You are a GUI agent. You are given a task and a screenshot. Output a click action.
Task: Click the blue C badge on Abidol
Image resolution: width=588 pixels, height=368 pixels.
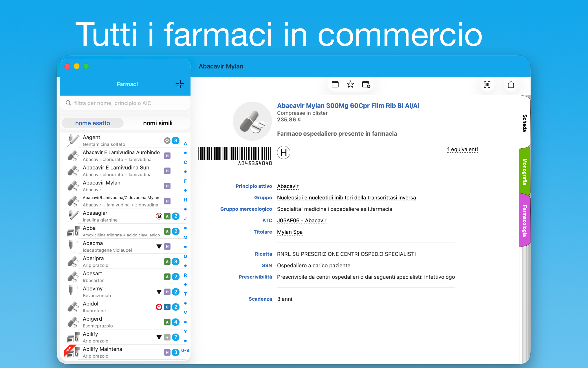click(x=167, y=307)
